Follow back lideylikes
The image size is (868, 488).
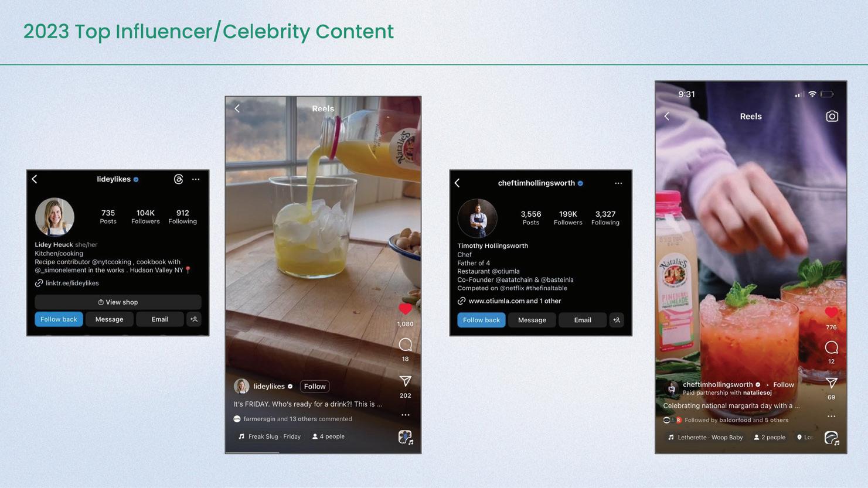click(59, 319)
